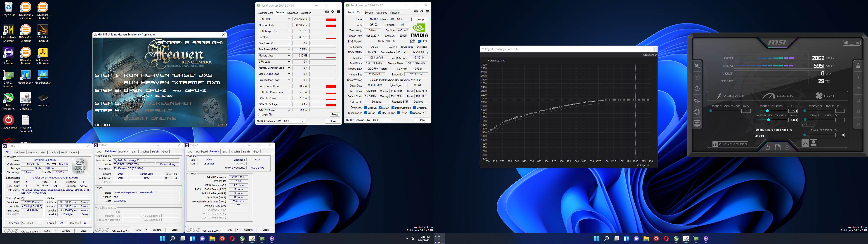The width and height of the screenshot is (868, 244).
Task: Click the Afterburner fighter jet logo icon
Action: click(x=697, y=66)
